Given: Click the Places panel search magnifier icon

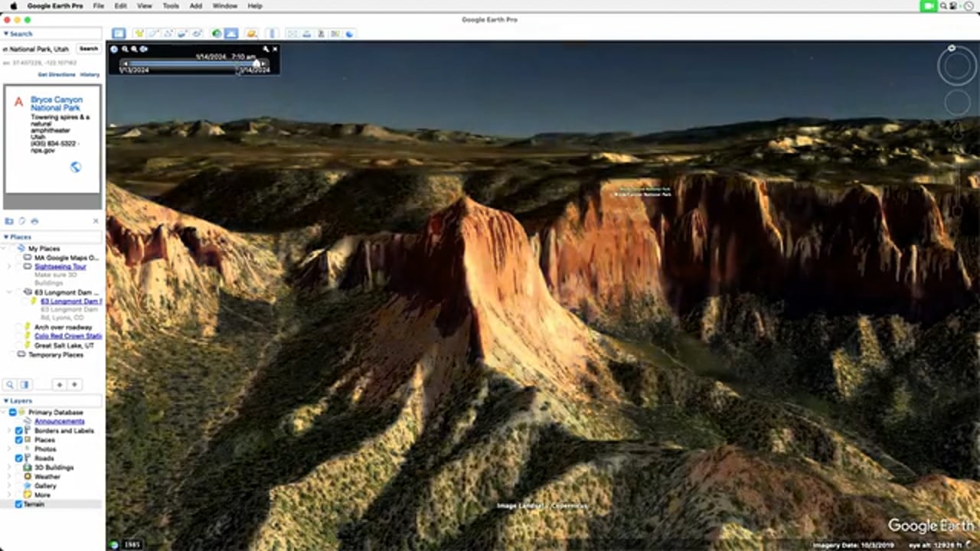Looking at the screenshot, I should point(10,384).
